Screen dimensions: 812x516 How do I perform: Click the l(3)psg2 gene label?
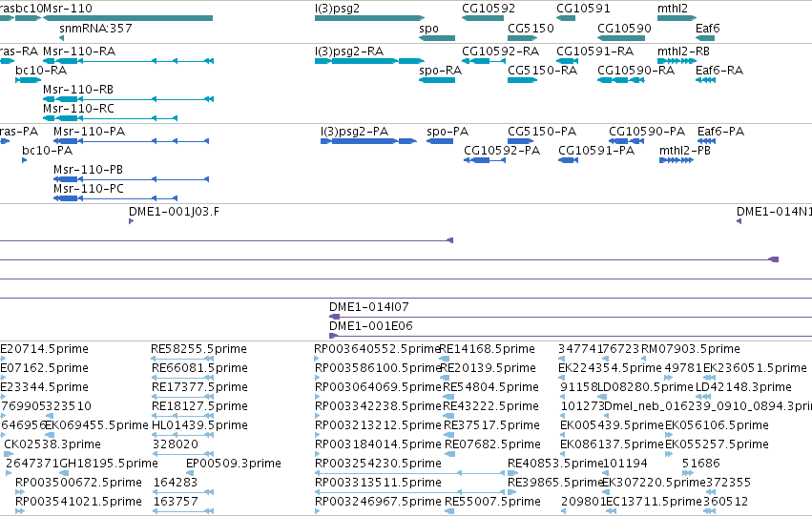(337, 9)
